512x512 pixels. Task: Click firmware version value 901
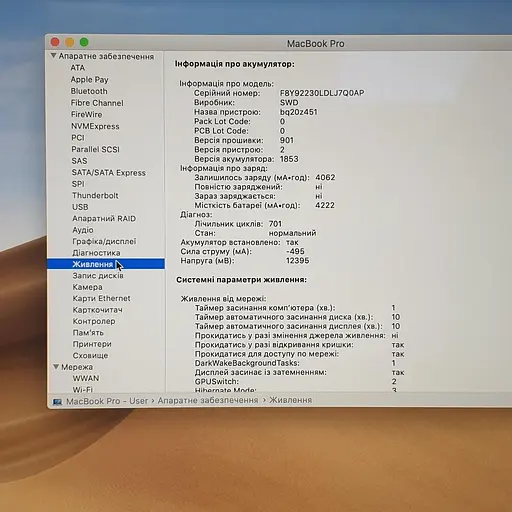click(287, 140)
